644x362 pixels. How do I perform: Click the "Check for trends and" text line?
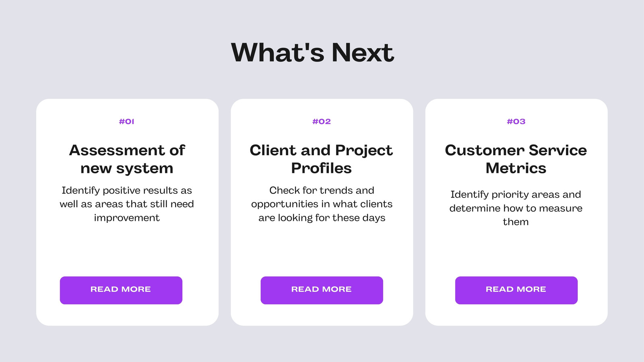pyautogui.click(x=322, y=190)
